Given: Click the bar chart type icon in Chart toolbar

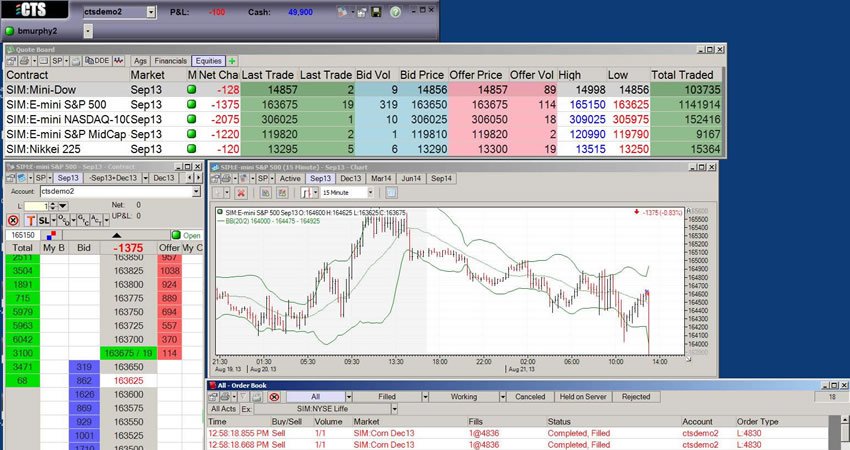Looking at the screenshot, I should tap(306, 192).
